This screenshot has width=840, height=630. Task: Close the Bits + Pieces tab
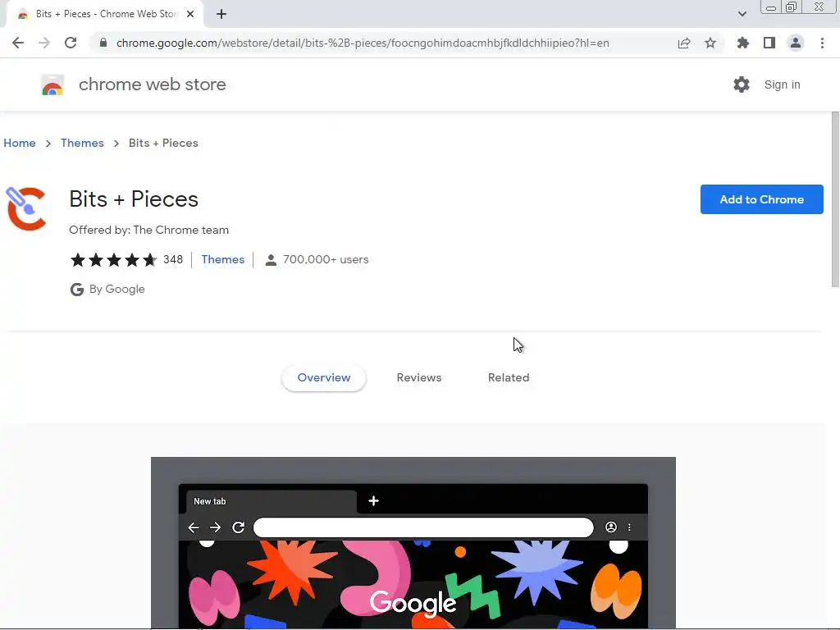[190, 14]
